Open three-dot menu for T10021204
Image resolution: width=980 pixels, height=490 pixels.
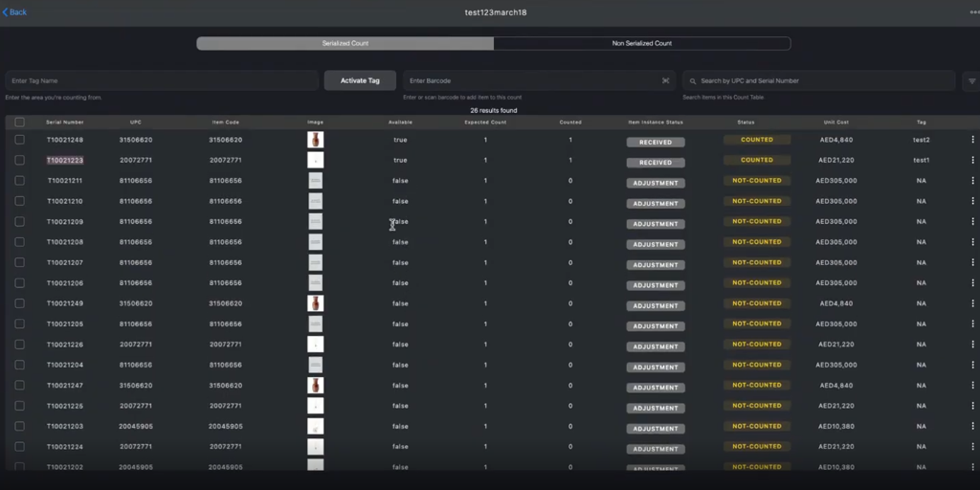pos(972,365)
